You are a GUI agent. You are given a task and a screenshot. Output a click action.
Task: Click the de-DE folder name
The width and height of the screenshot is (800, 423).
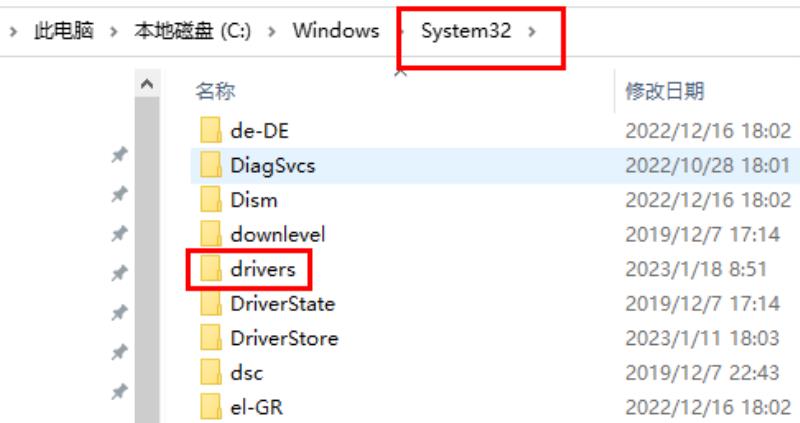pos(259,131)
